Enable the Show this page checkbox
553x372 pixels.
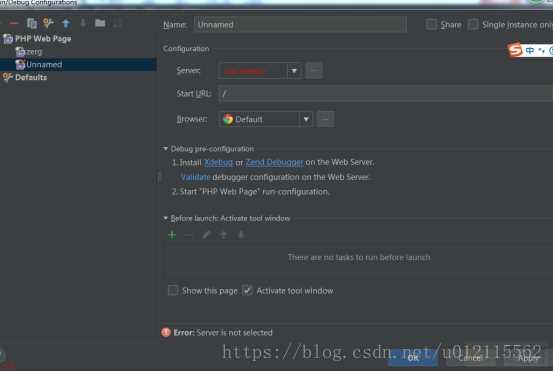173,291
